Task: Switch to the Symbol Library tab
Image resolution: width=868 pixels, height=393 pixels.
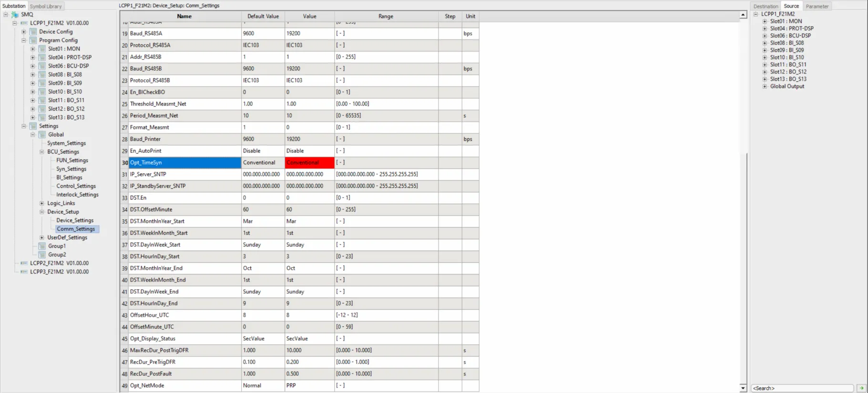Action: (x=46, y=6)
